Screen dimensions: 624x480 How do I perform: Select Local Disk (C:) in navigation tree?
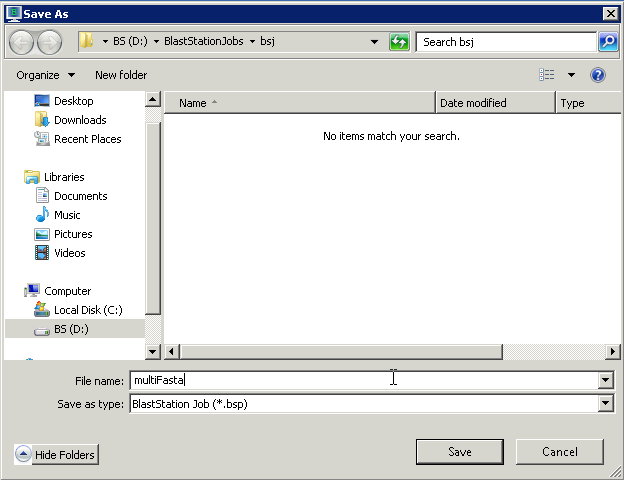(x=88, y=310)
